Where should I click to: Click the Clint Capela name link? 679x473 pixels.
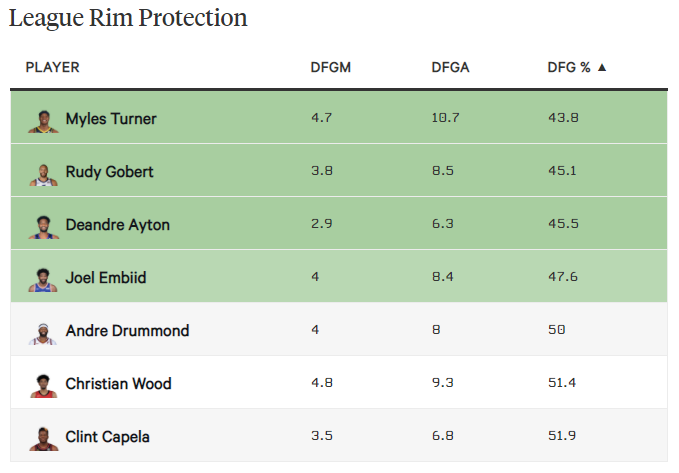pyautogui.click(x=107, y=437)
